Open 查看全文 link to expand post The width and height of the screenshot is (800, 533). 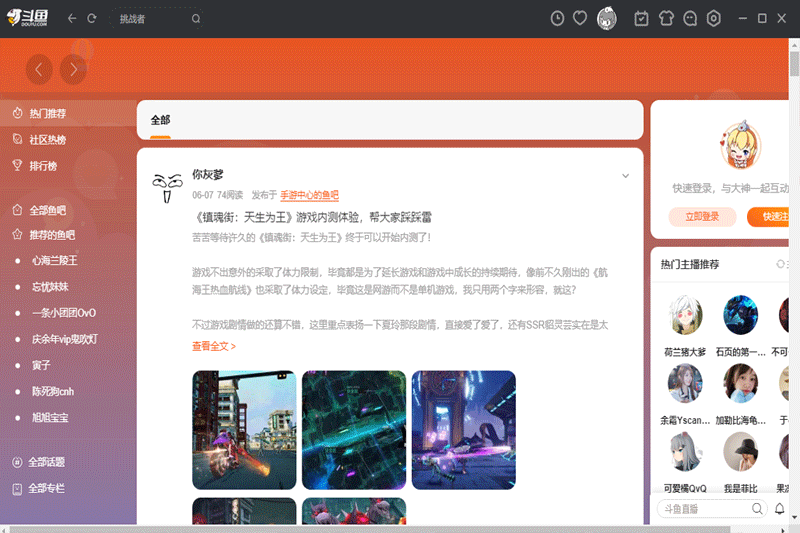point(214,347)
